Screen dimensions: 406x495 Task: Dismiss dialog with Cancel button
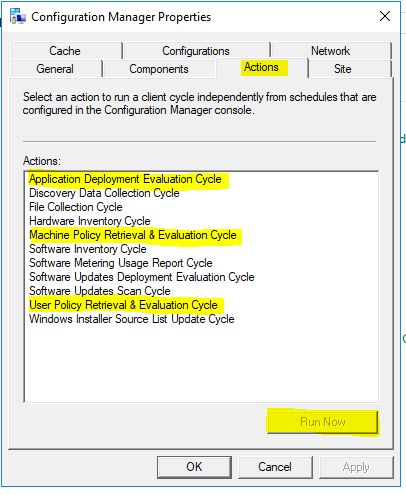point(275,467)
